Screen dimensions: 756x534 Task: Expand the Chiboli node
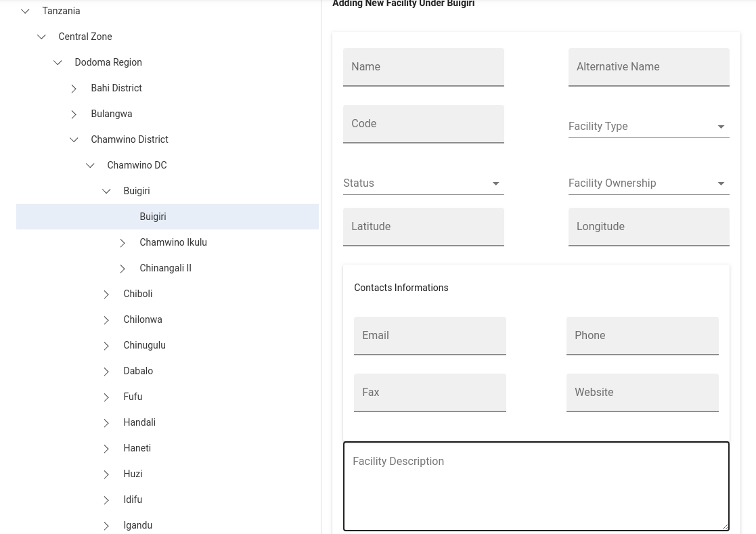click(106, 294)
